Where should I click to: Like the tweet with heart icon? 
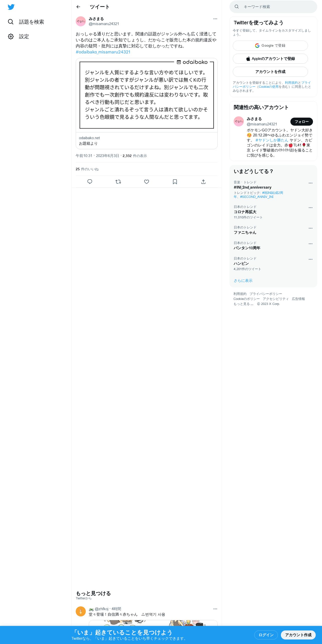pyautogui.click(x=146, y=182)
